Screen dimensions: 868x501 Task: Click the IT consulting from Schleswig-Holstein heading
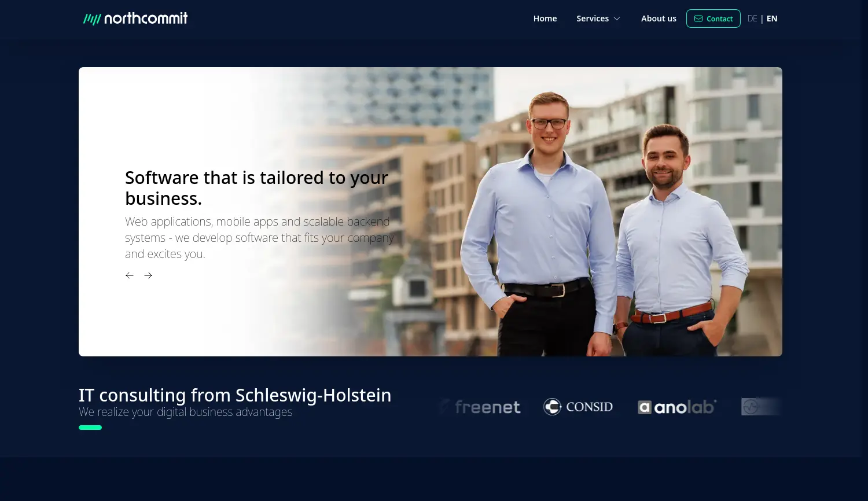(235, 395)
